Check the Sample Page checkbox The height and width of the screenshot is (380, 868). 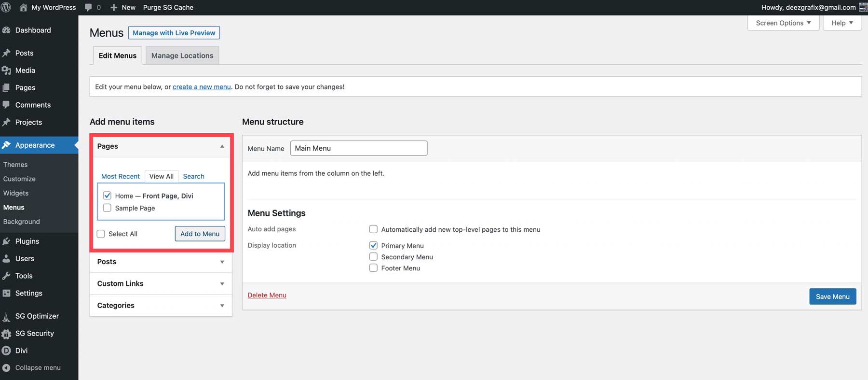point(107,208)
